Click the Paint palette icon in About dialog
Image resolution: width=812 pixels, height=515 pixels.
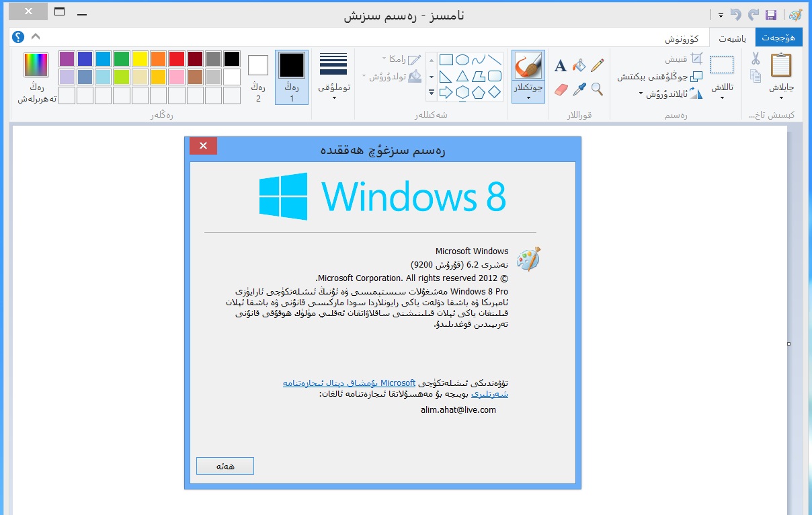(x=529, y=259)
